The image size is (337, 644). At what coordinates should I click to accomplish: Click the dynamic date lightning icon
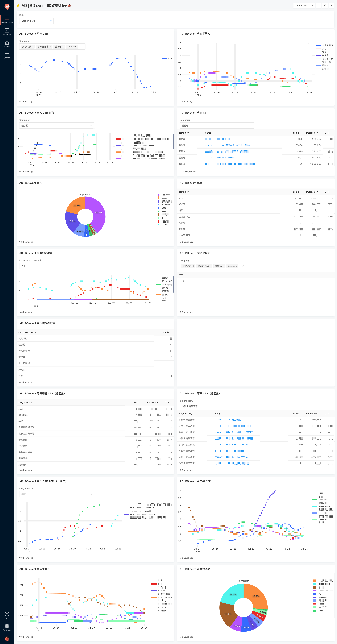click(x=50, y=21)
